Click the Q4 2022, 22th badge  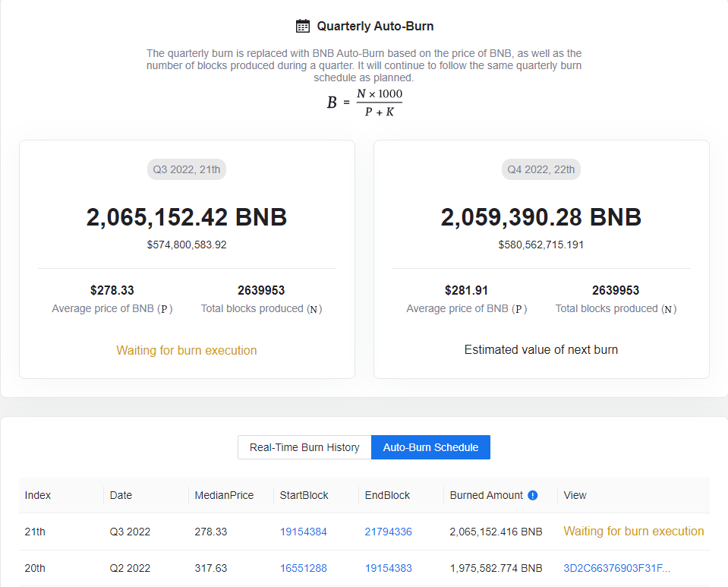pyautogui.click(x=541, y=169)
